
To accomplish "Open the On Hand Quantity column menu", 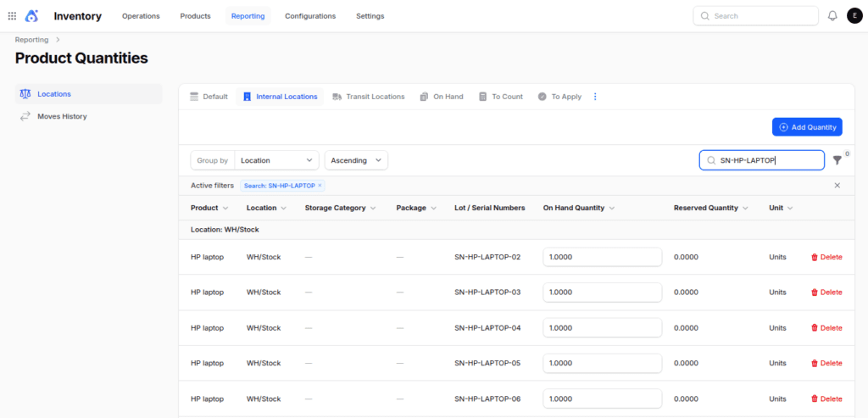I will (612, 209).
